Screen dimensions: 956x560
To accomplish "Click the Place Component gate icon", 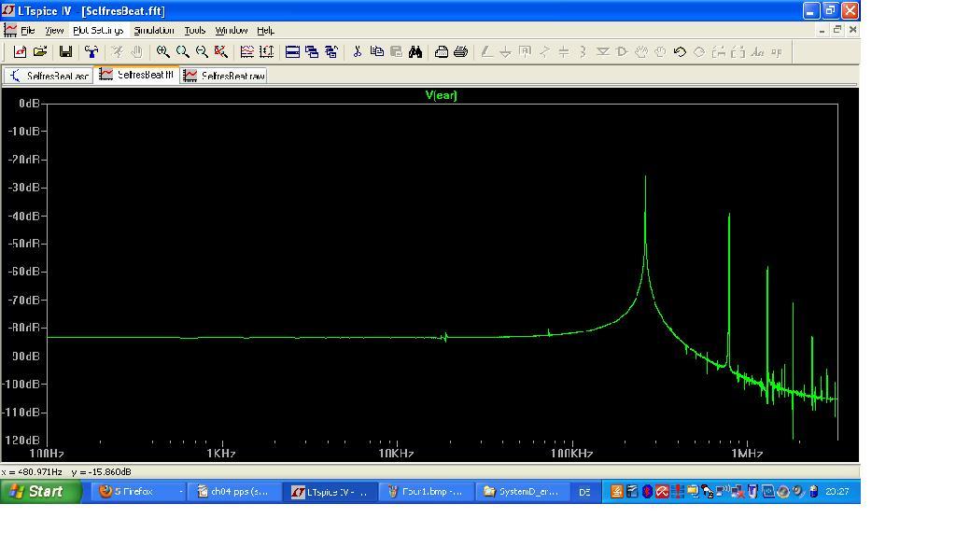I will click(622, 52).
